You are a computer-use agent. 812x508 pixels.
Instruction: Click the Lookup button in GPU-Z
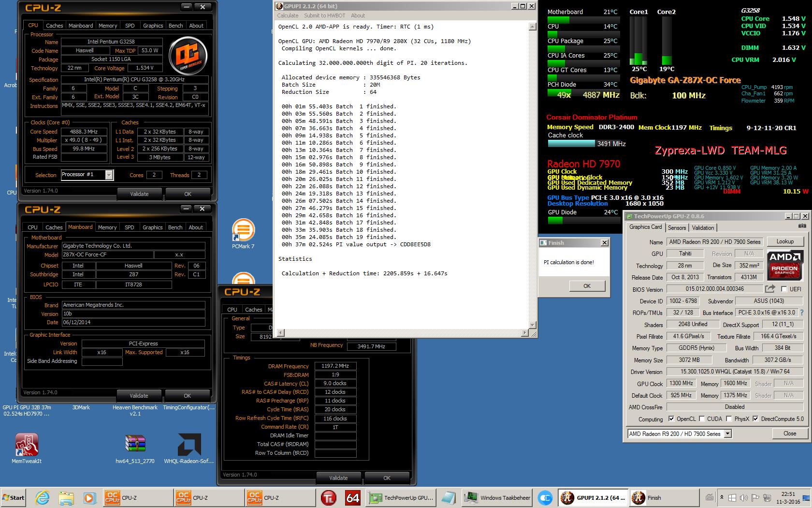[785, 241]
